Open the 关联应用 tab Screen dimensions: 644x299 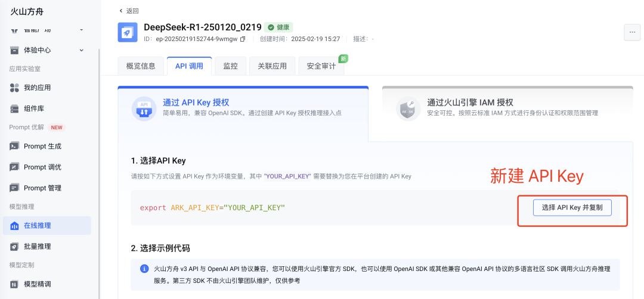[272, 66]
